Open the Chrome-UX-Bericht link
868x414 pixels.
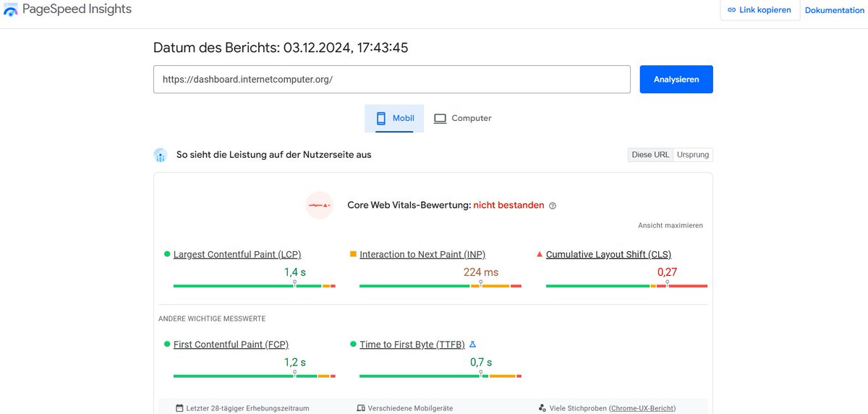(642, 408)
